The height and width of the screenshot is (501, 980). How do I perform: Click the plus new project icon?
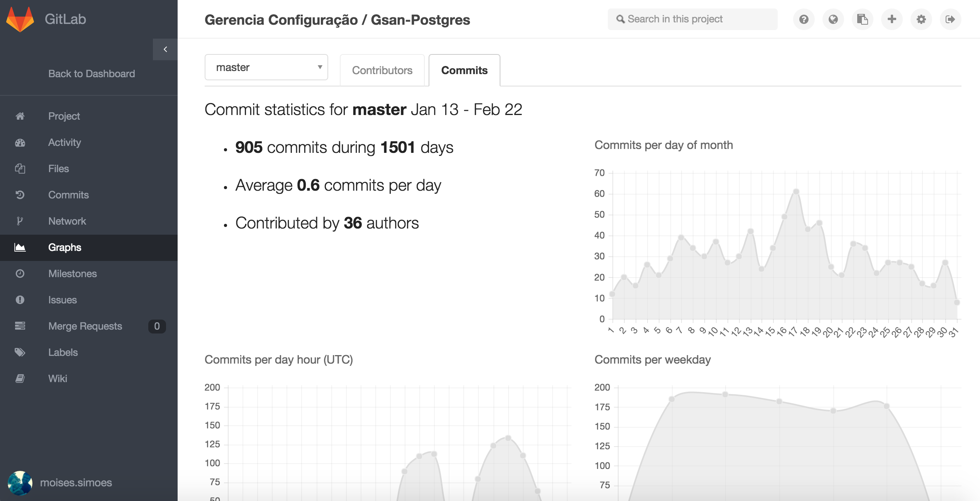[x=892, y=19]
